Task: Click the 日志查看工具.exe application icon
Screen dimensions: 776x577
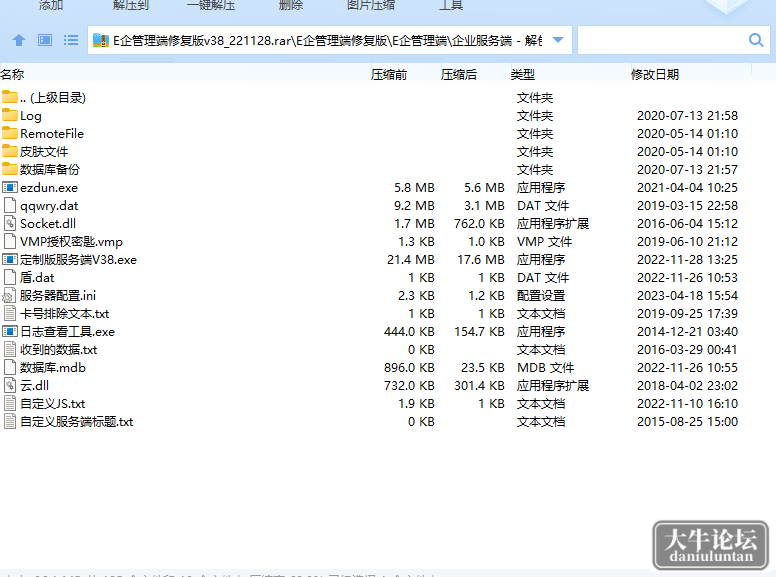Action: 10,332
